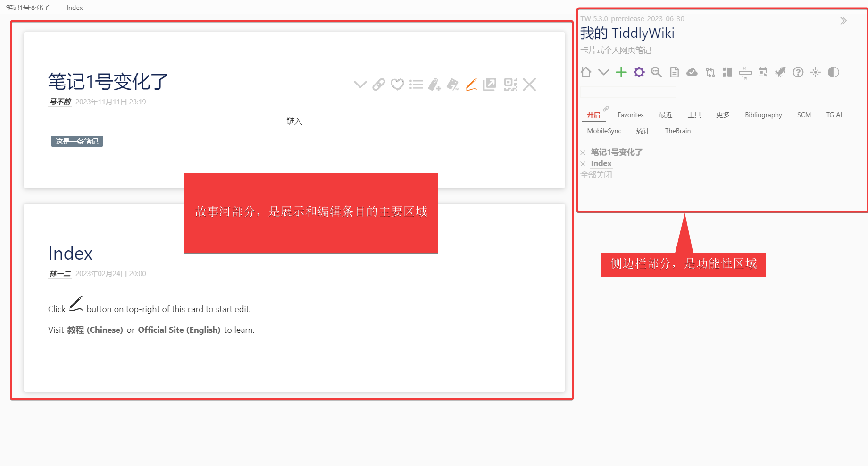Viewport: 868px width, 466px height.
Task: Switch to the Favorites tab
Action: point(630,115)
